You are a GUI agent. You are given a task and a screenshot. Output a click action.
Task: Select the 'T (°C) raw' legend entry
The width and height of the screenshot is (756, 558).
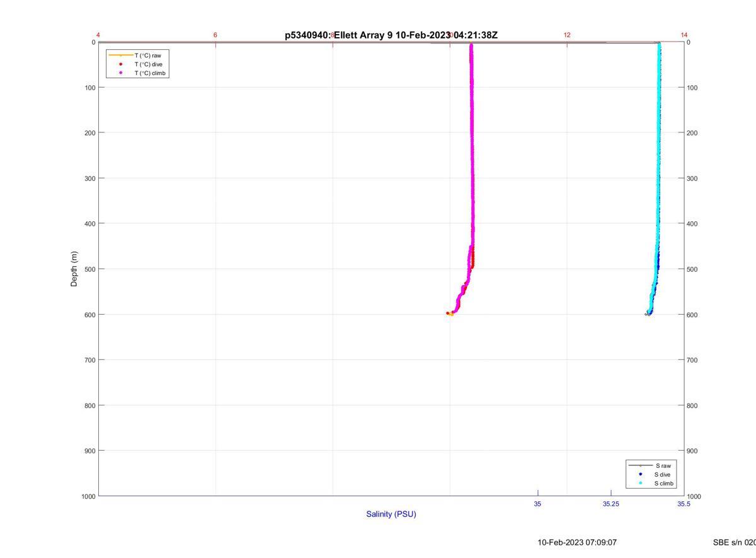pos(147,55)
